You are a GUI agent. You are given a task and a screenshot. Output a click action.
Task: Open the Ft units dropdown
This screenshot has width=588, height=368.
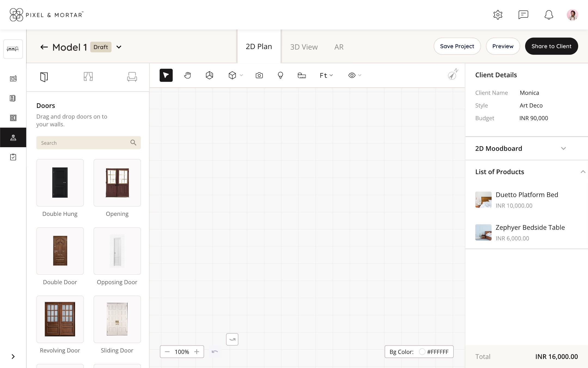[x=326, y=75]
